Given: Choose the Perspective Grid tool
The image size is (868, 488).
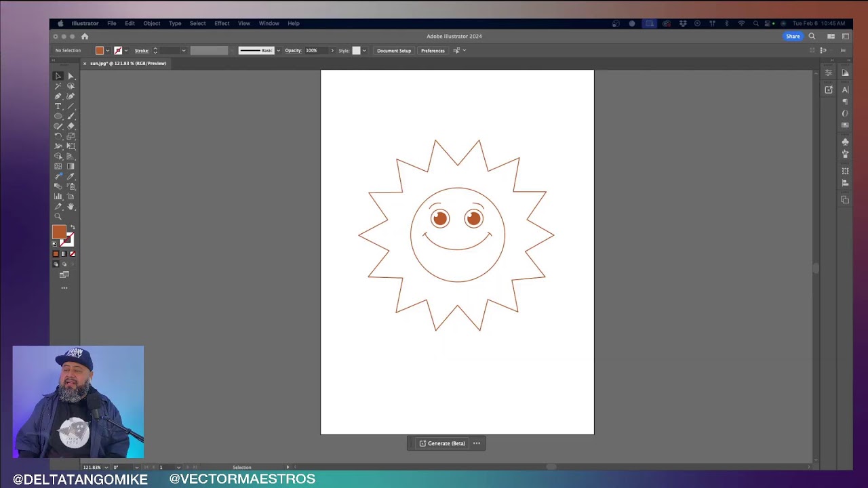Looking at the screenshot, I should coord(71,156).
